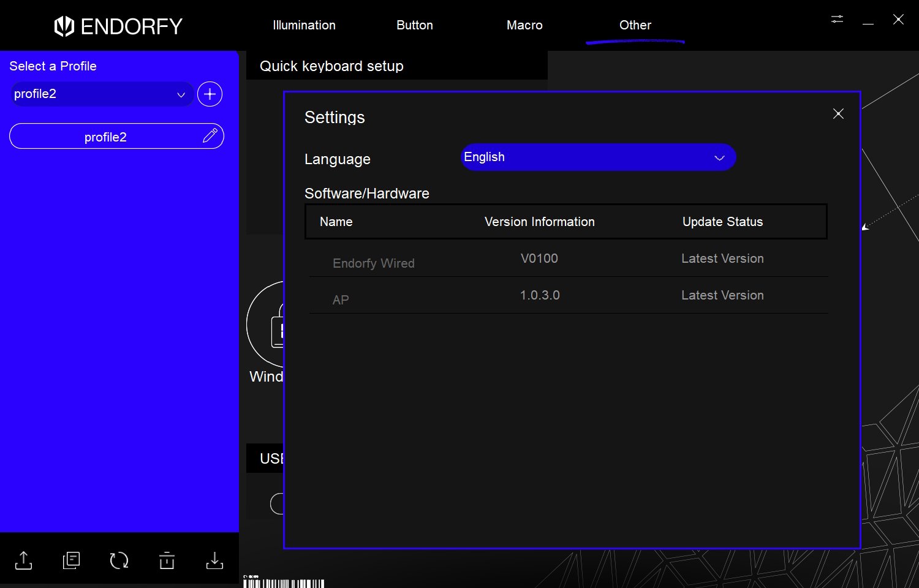Switch to the Illumination tab
The image size is (919, 588).
coord(304,25)
